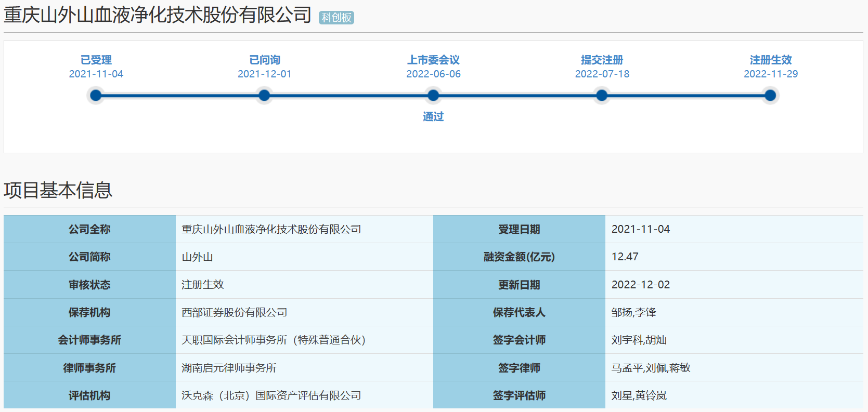The height and width of the screenshot is (412, 868).
Task: Click the 邹扬,李锋 representatives value
Action: (633, 312)
